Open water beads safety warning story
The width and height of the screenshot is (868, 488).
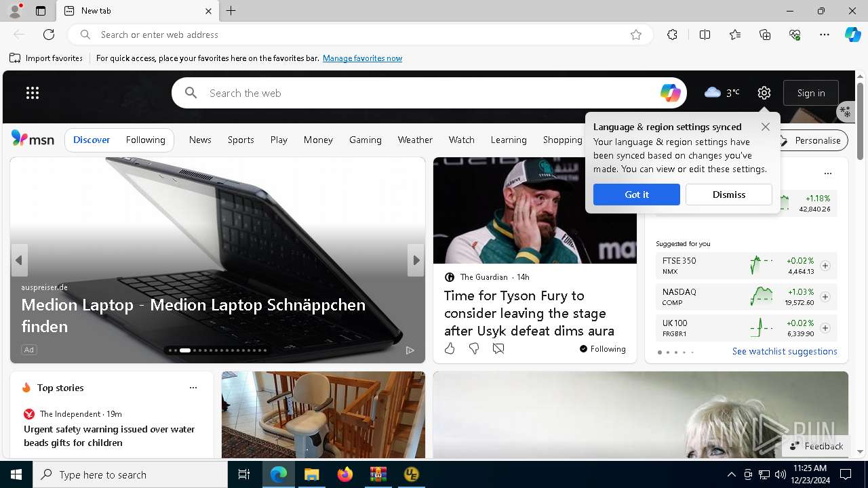click(x=109, y=436)
